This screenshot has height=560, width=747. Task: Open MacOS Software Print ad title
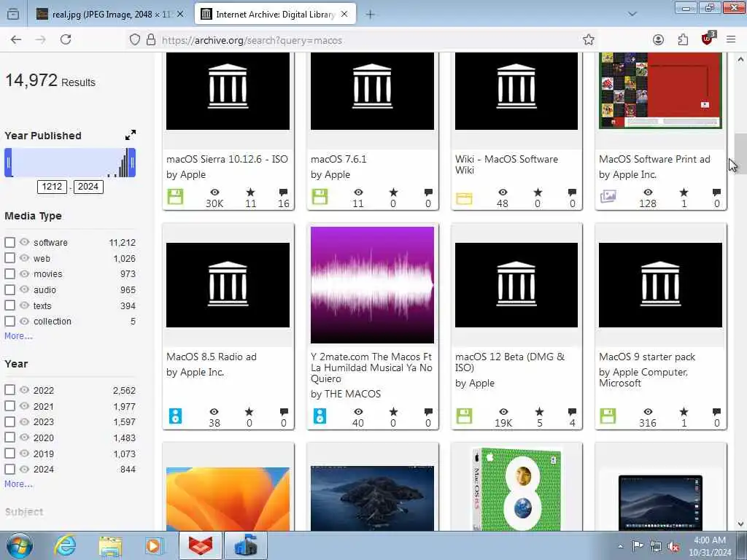click(x=654, y=159)
